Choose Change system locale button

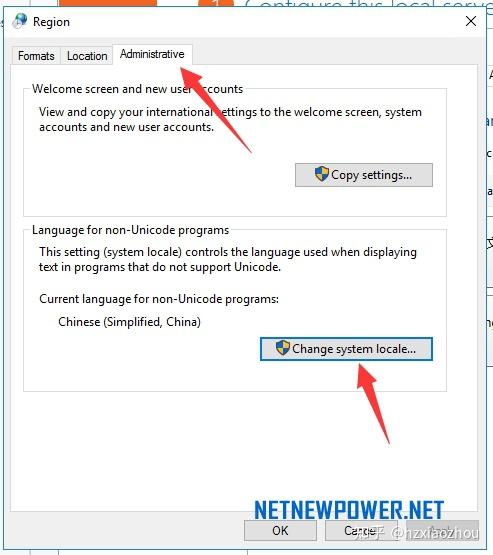coord(346,349)
